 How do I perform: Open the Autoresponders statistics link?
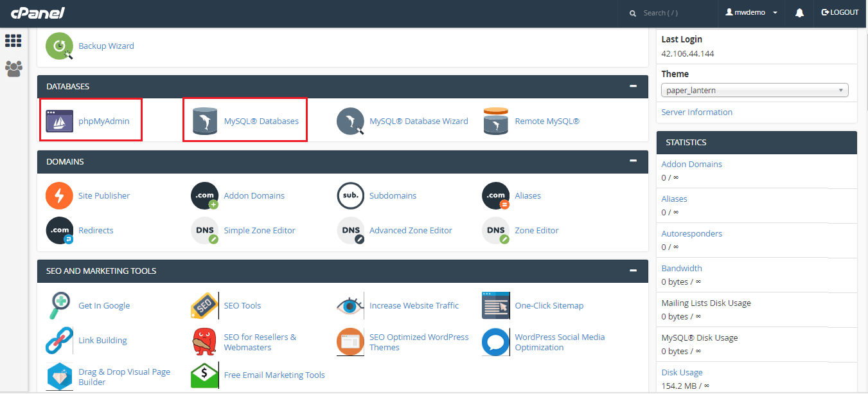pyautogui.click(x=691, y=233)
